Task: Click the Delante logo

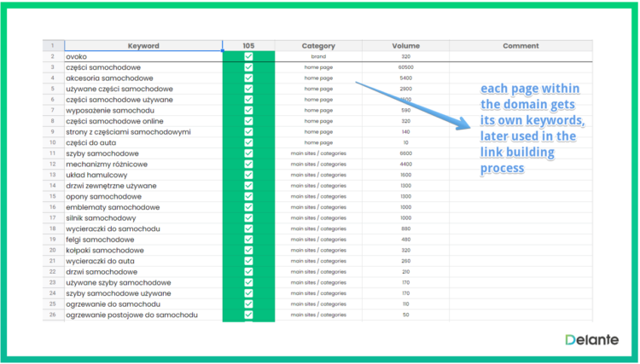Action: pyautogui.click(x=592, y=339)
